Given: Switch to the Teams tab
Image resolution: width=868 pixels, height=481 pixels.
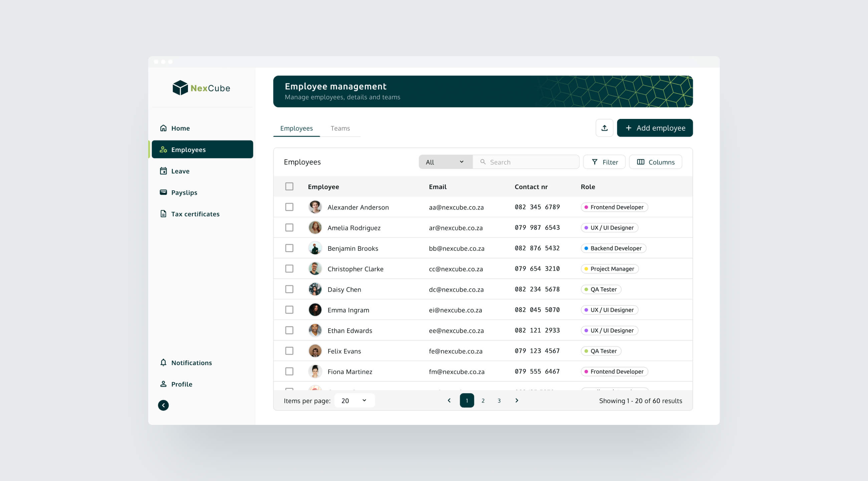Looking at the screenshot, I should coord(340,128).
